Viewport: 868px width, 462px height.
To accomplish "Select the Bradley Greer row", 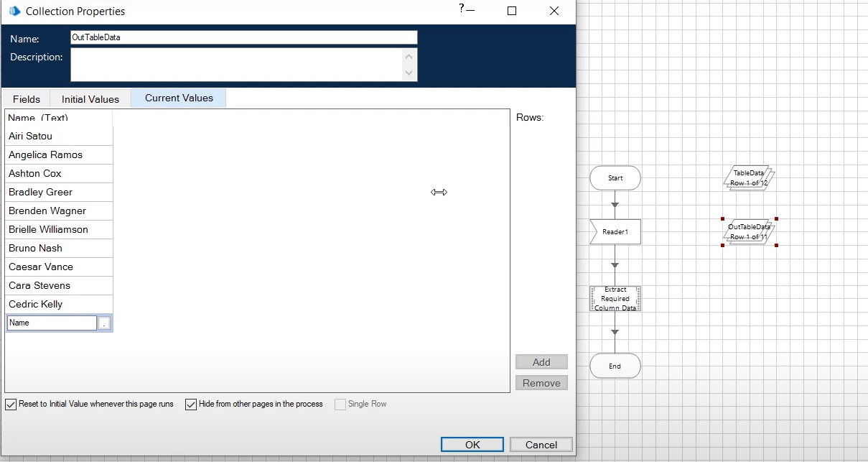I will point(59,192).
